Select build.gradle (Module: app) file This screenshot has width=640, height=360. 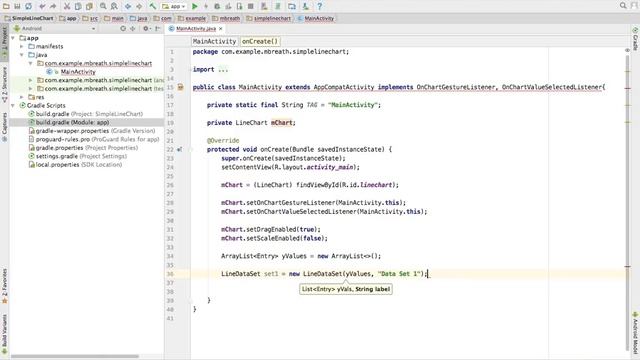(x=69, y=122)
